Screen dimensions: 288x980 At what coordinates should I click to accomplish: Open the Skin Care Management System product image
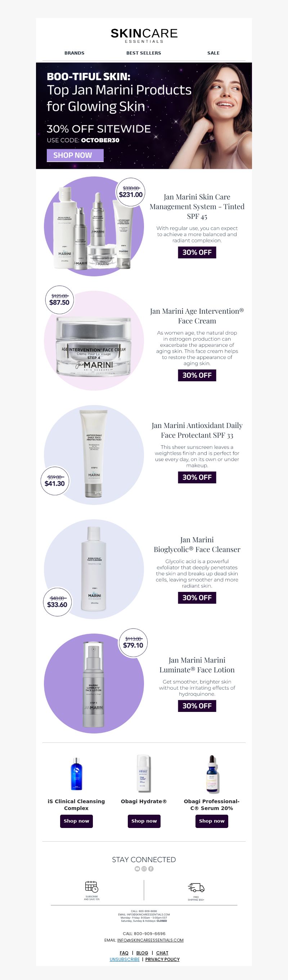point(94,226)
